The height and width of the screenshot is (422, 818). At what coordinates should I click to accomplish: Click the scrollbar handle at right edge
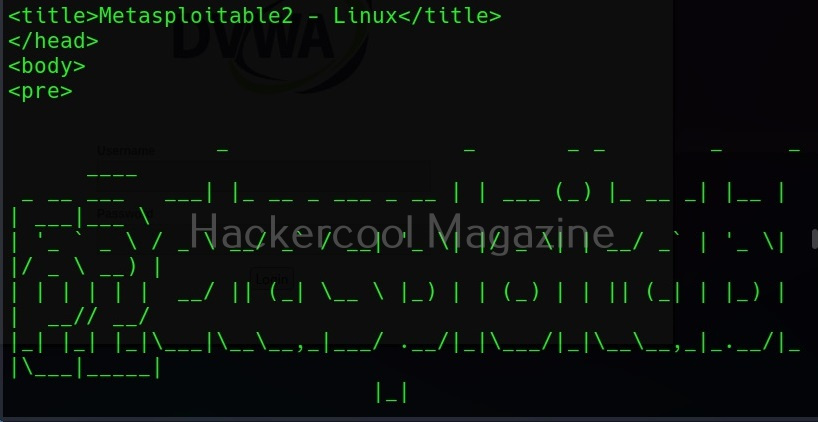pos(815,237)
